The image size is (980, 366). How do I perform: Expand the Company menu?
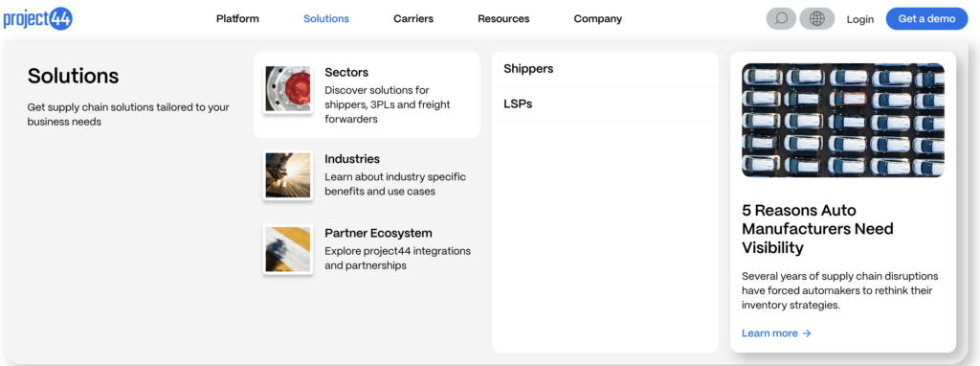598,19
